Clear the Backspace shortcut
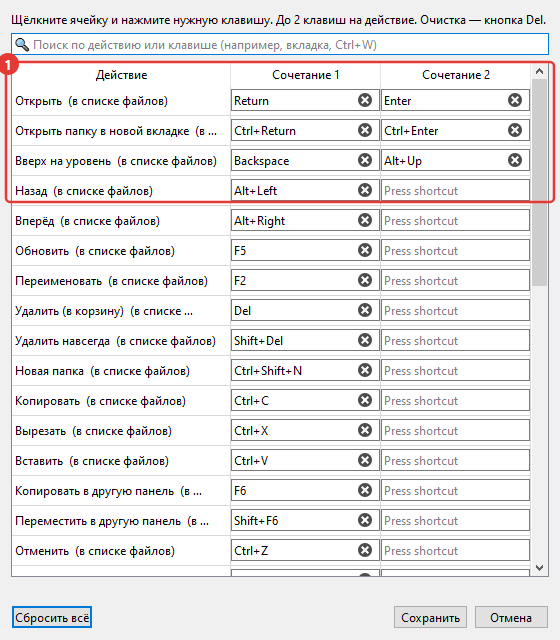Image resolution: width=560 pixels, height=640 pixels. click(x=365, y=160)
